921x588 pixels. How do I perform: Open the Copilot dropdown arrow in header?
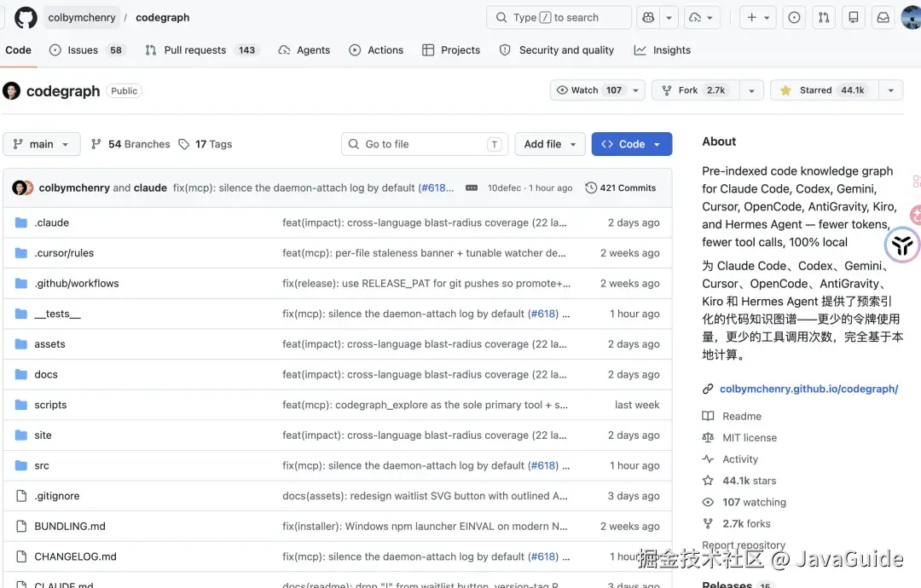[669, 18]
